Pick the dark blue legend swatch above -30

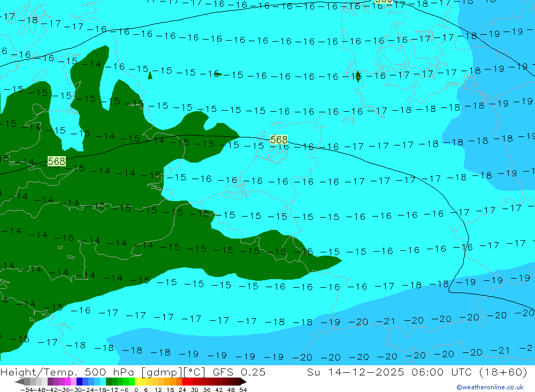tap(80, 381)
